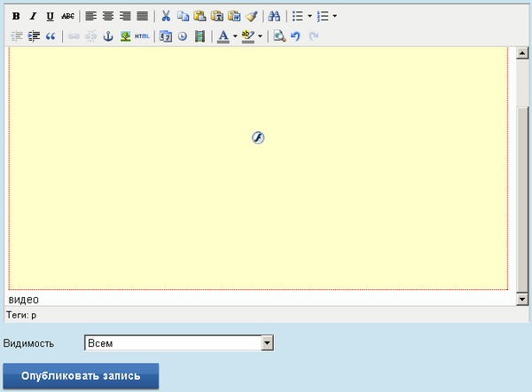Apply strikethrough ABC formatting
Image resolution: width=532 pixels, height=392 pixels.
(x=67, y=16)
